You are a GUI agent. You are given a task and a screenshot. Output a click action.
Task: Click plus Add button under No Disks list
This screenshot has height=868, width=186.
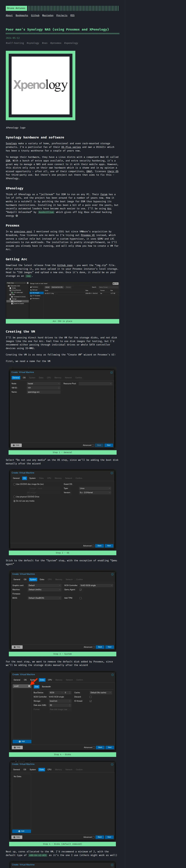[21, 831]
